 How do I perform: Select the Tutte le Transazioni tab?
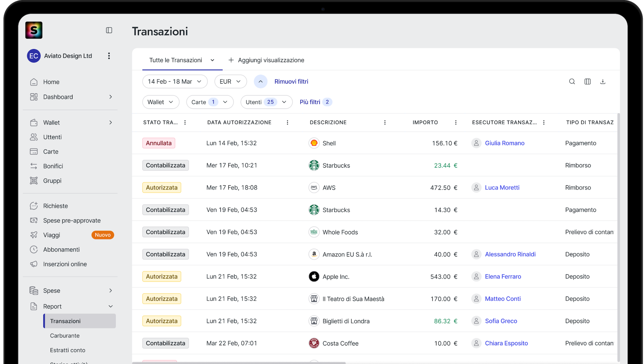click(176, 60)
